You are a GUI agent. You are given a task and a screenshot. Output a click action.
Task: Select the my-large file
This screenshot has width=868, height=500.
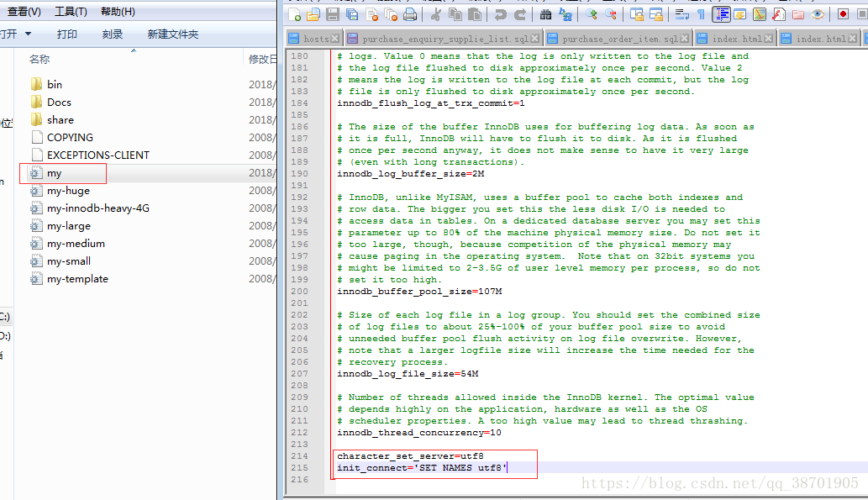pos(69,226)
